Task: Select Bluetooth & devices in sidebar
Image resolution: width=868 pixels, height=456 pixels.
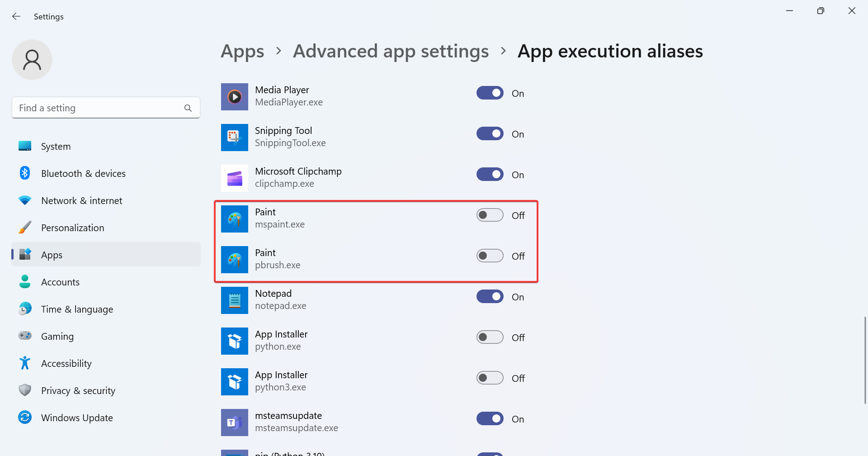Action: pyautogui.click(x=83, y=174)
